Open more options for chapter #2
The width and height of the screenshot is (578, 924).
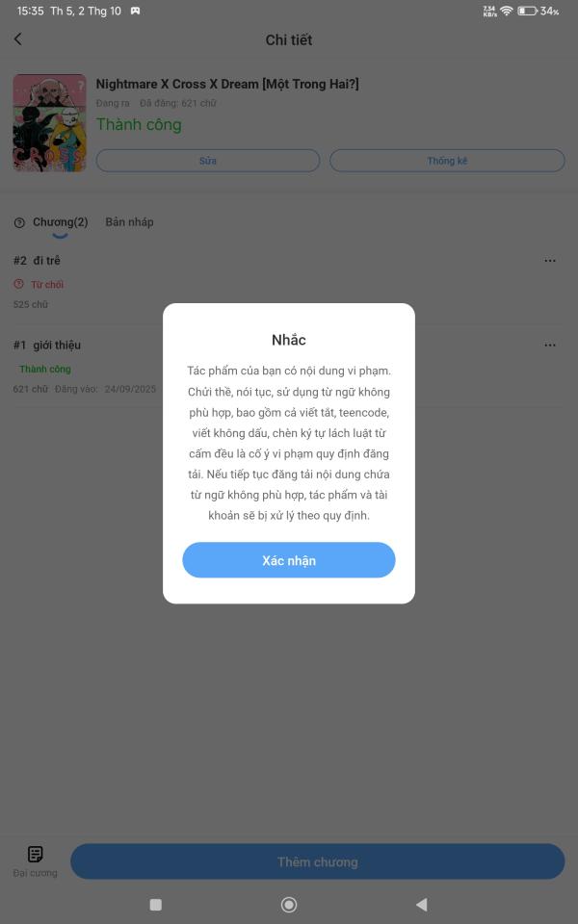coord(550,261)
